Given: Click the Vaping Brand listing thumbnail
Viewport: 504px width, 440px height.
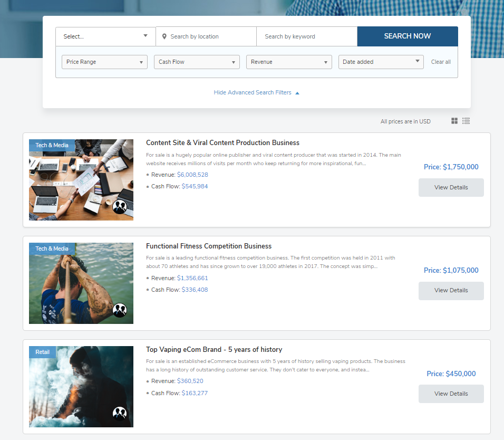Looking at the screenshot, I should [81, 387].
